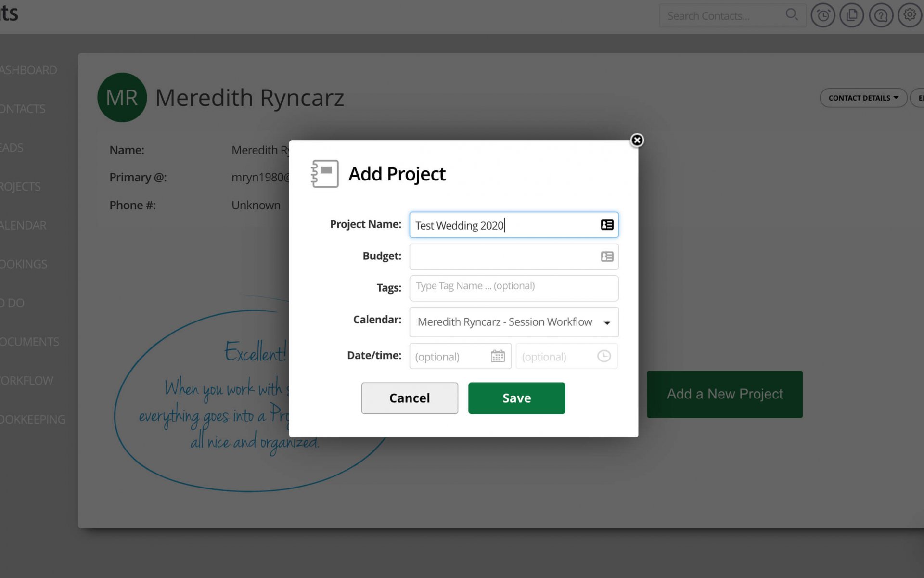Focus the Project Name input field
The image size is (924, 578).
[x=513, y=225]
